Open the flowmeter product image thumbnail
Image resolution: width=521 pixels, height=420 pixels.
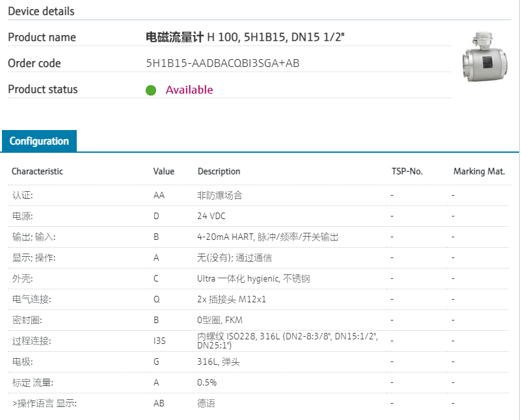483,56
